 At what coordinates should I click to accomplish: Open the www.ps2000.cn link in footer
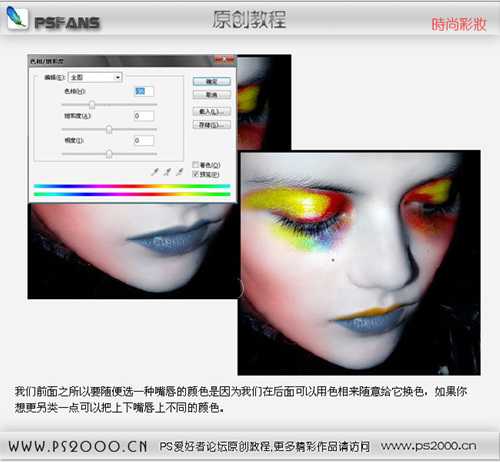(x=429, y=446)
